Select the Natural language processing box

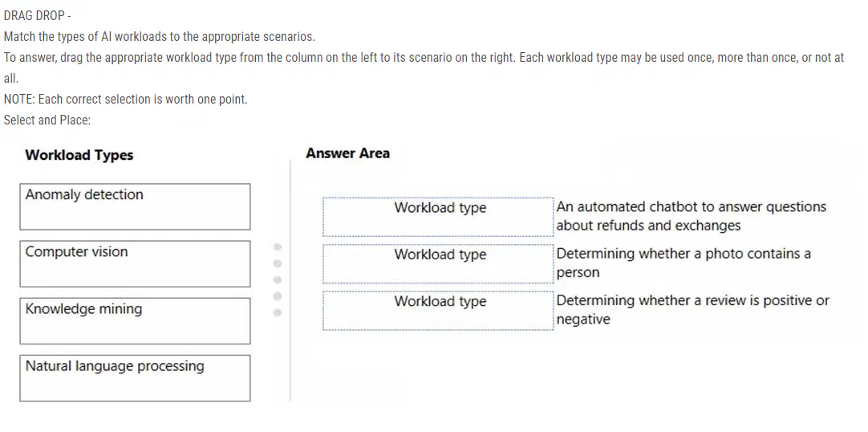pos(135,377)
